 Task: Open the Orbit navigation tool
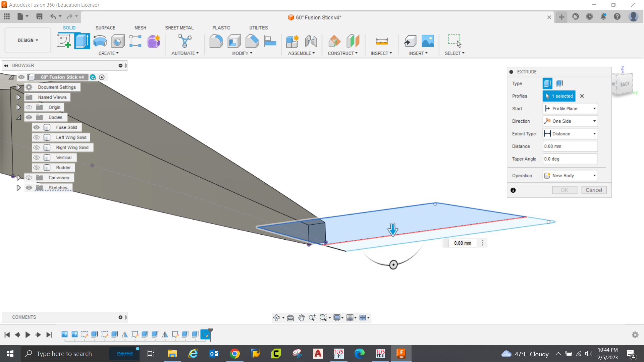tap(276, 318)
